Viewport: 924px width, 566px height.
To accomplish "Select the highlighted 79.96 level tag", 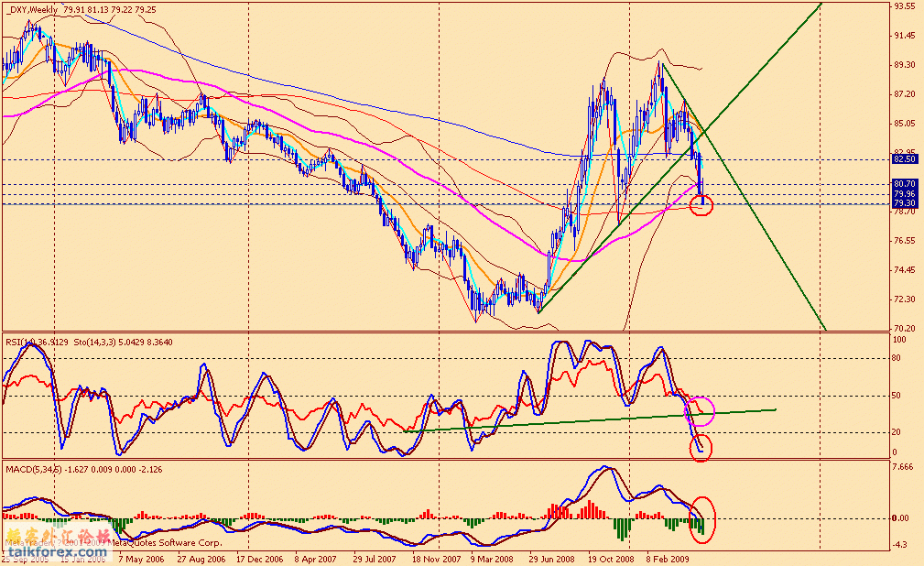I will [x=905, y=194].
